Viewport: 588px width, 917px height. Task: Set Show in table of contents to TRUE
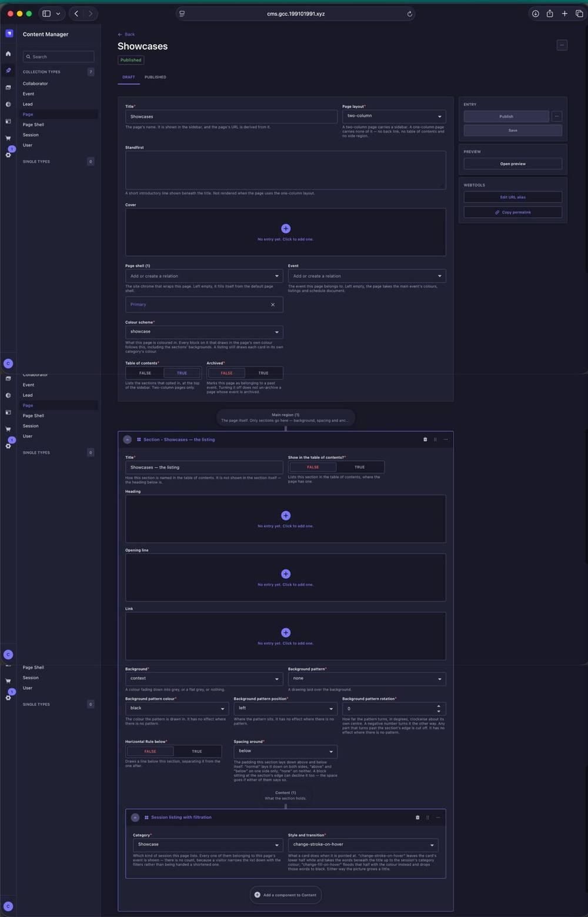(360, 467)
